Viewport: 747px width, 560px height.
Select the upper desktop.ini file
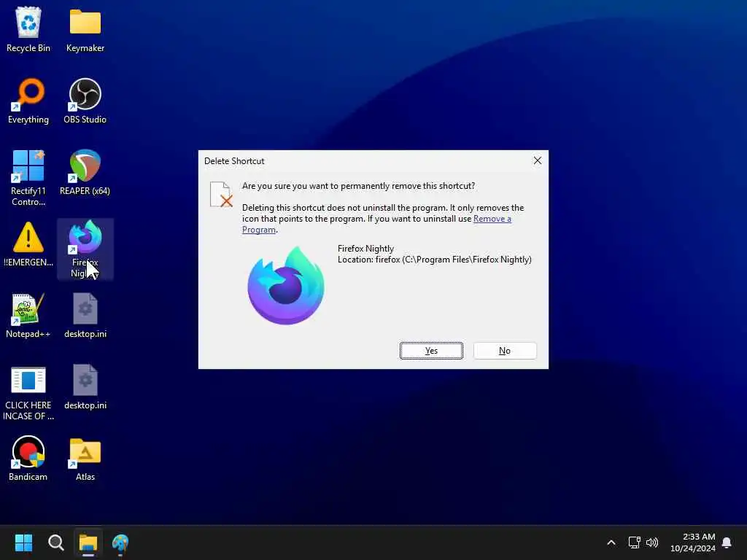[x=85, y=315]
